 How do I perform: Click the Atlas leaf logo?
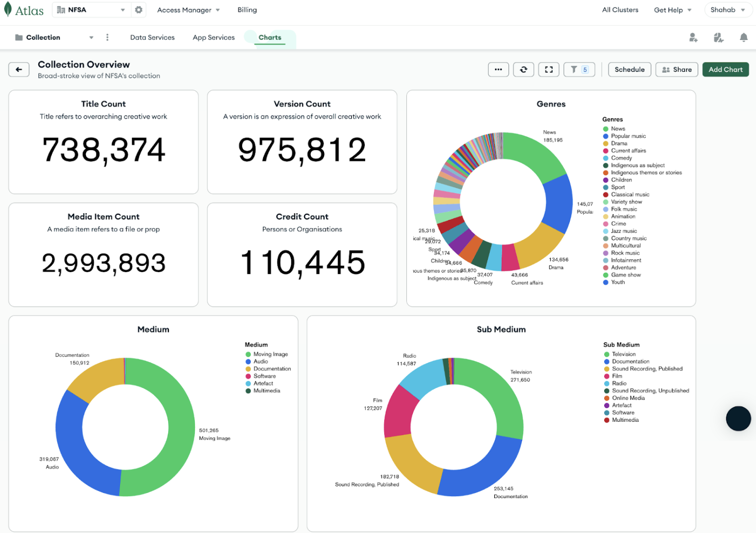8,9
